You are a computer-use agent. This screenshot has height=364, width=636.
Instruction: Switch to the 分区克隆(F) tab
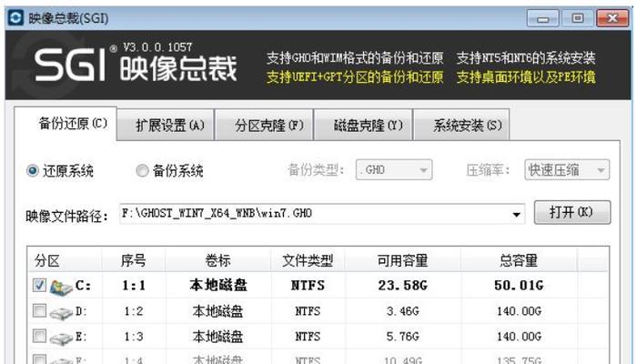tap(264, 125)
